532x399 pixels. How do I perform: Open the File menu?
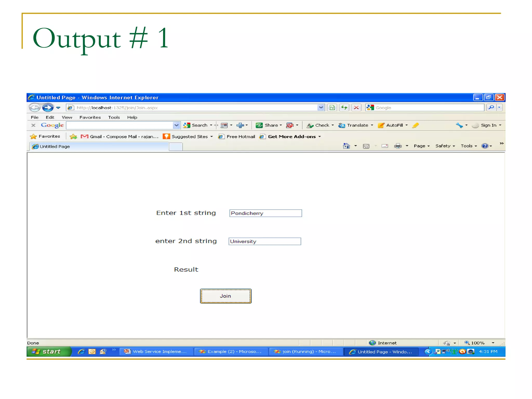35,117
